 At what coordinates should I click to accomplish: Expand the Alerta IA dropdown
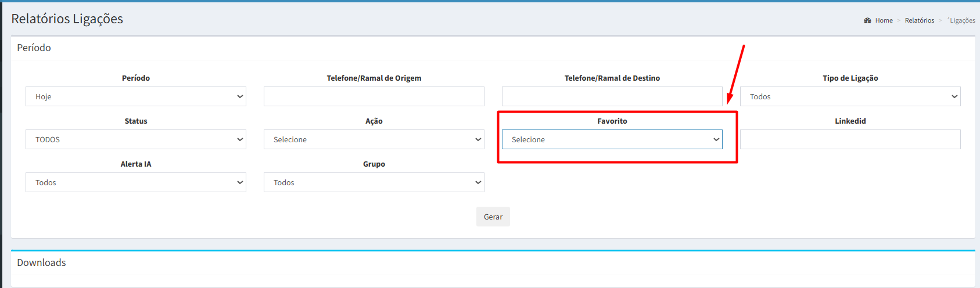[x=135, y=182]
